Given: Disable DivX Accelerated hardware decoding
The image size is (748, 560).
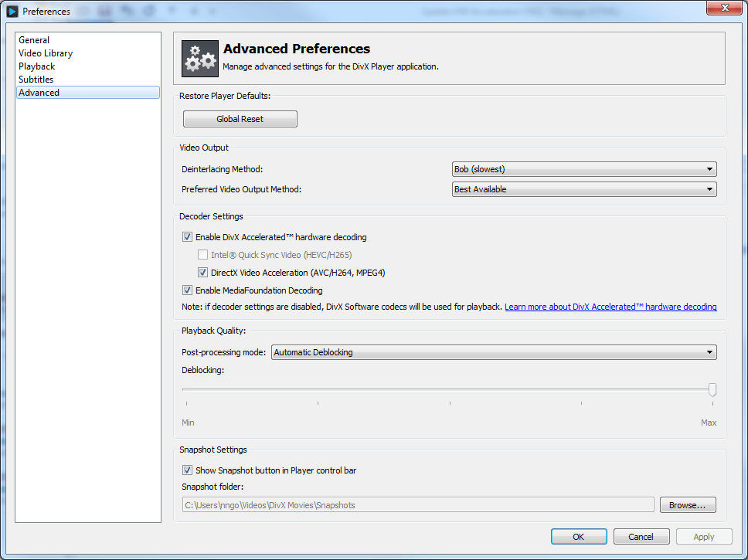Looking at the screenshot, I should (187, 237).
